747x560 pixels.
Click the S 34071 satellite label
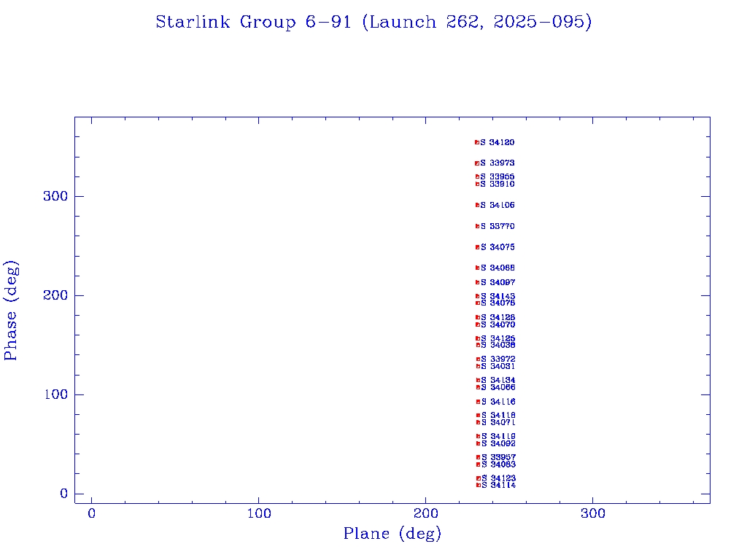click(x=499, y=422)
